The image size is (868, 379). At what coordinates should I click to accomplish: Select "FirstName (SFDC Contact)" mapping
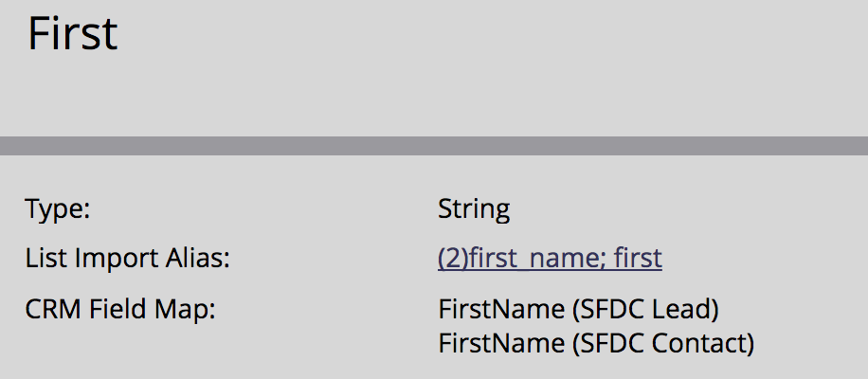(596, 344)
